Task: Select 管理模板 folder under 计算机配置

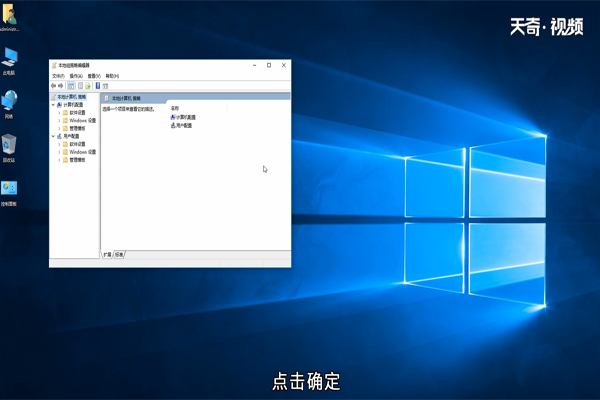Action: pos(74,129)
